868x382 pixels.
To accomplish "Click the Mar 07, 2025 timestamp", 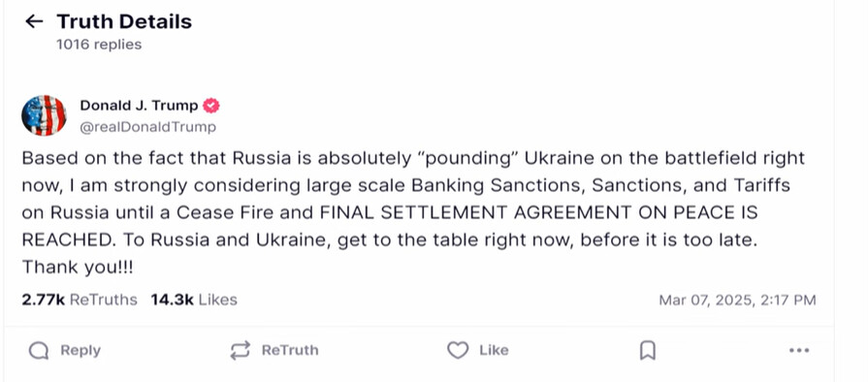I will 737,300.
